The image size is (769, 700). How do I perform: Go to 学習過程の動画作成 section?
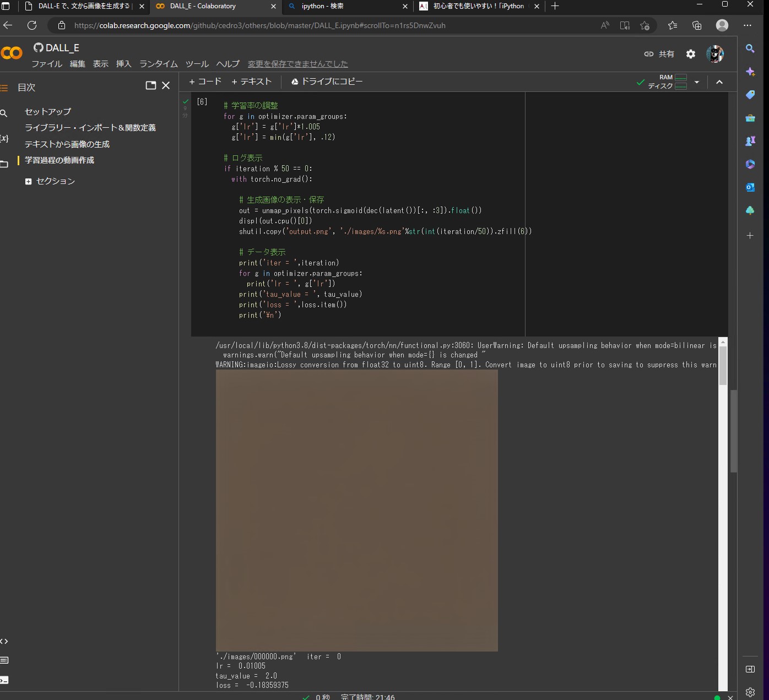pos(59,160)
